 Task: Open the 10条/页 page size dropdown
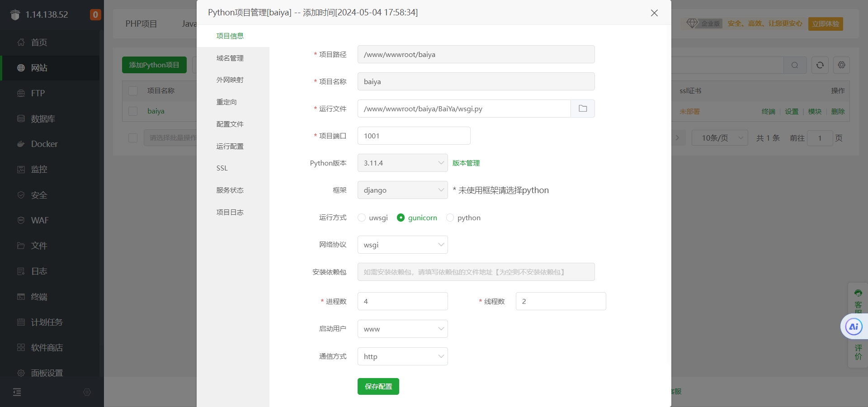(x=720, y=138)
